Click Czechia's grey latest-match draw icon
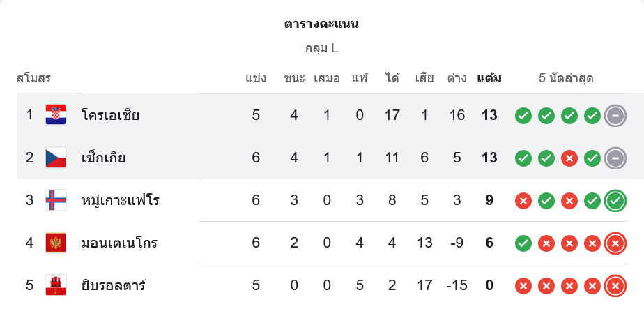Image resolution: width=644 pixels, height=318 pixels. tap(615, 158)
